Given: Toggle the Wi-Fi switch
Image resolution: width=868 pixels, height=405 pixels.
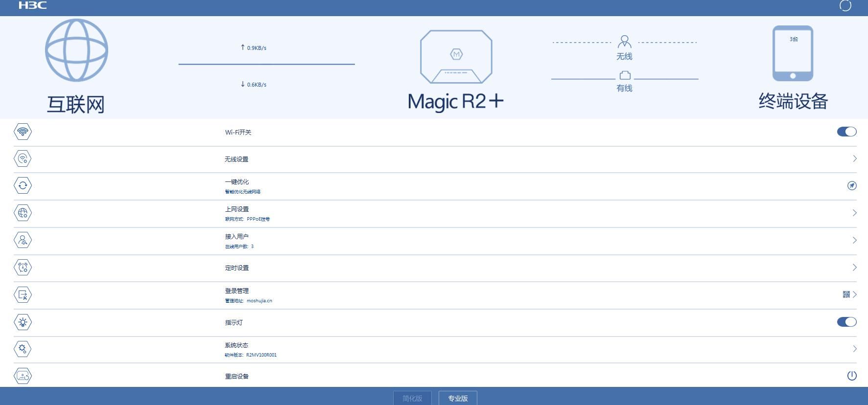Looking at the screenshot, I should pos(846,132).
